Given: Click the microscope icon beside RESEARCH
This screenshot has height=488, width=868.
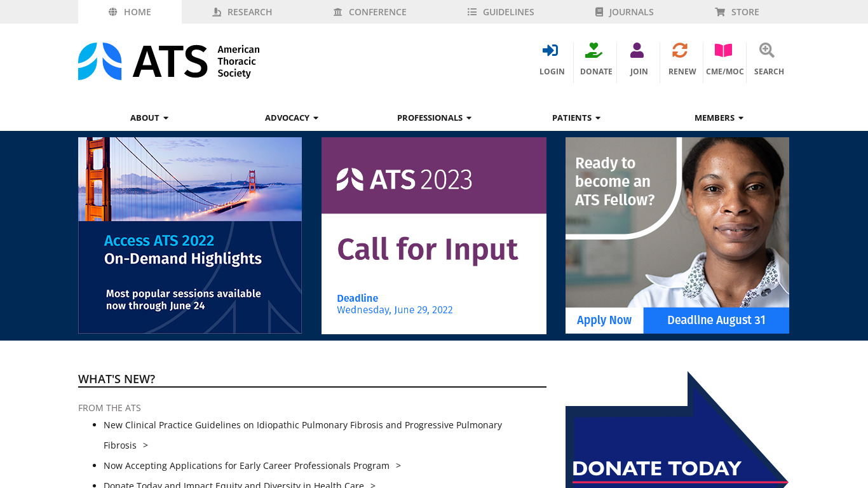Looking at the screenshot, I should (x=217, y=12).
